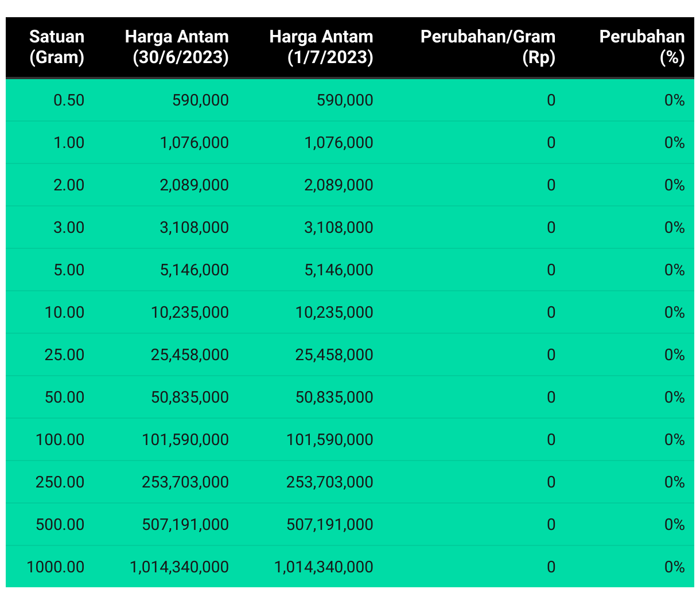Select the Perubahan/Gram 0 in the 500.00 row
This screenshot has height=593, width=700.
click(551, 525)
